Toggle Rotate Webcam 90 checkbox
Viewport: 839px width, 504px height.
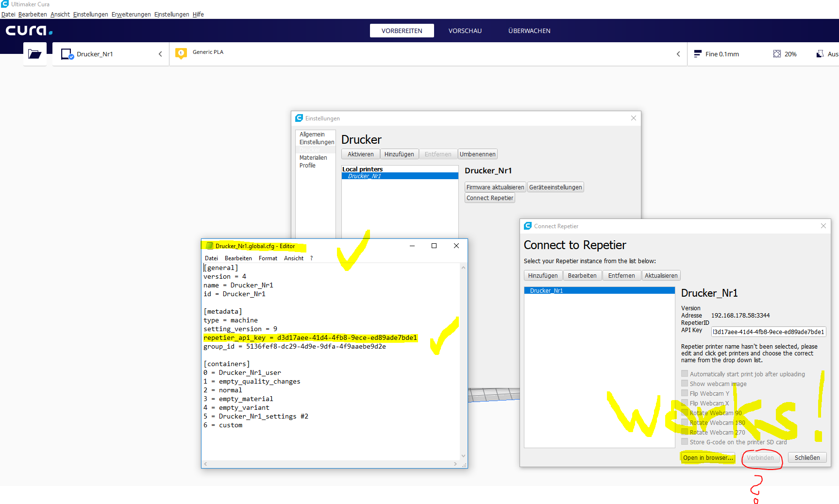click(685, 413)
